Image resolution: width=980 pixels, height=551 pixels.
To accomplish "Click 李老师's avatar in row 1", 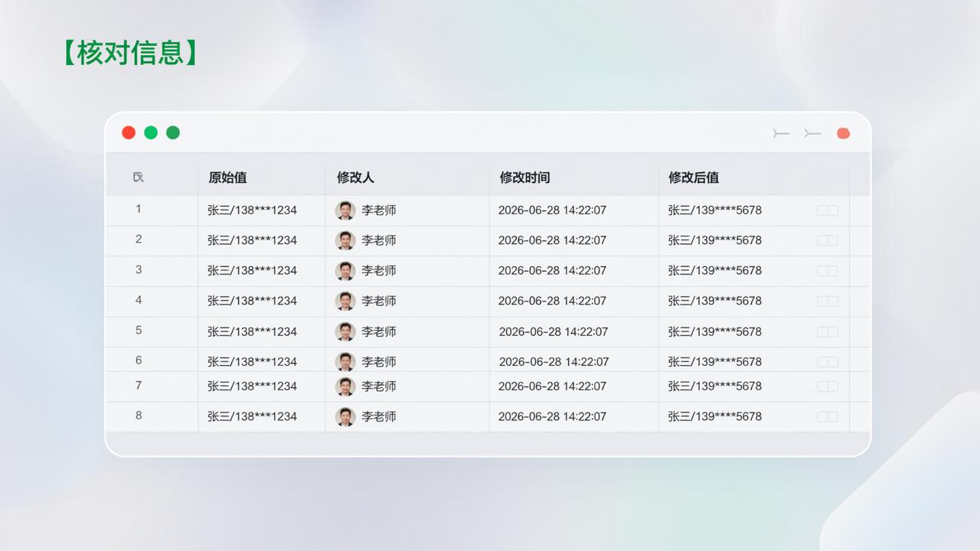I will (345, 210).
